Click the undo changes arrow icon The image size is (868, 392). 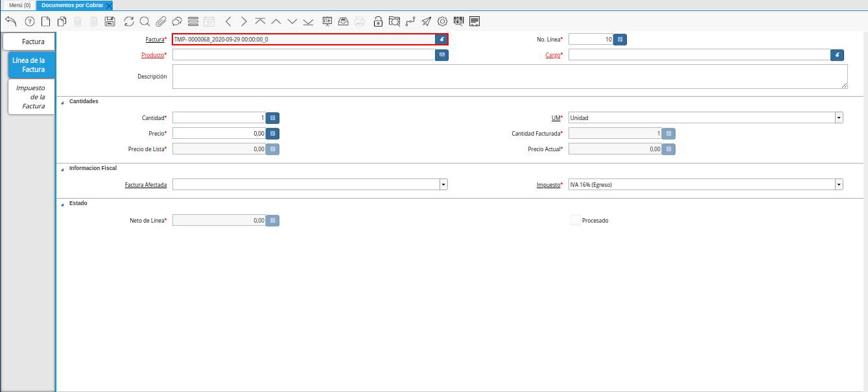point(10,21)
